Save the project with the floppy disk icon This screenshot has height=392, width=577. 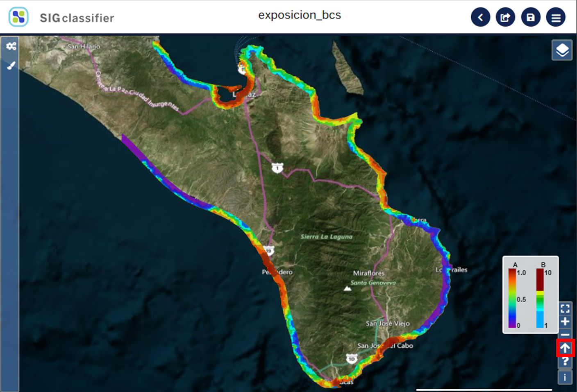coord(531,17)
